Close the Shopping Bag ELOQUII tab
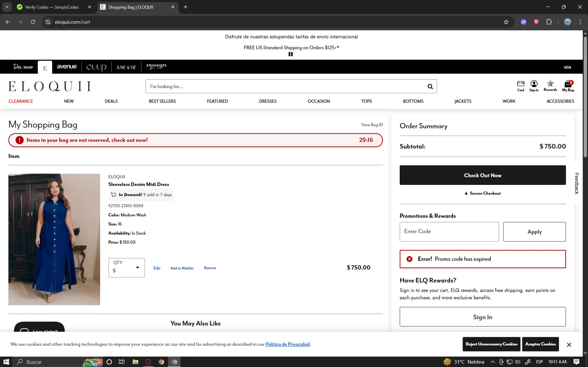This screenshot has height=367, width=588. click(172, 7)
